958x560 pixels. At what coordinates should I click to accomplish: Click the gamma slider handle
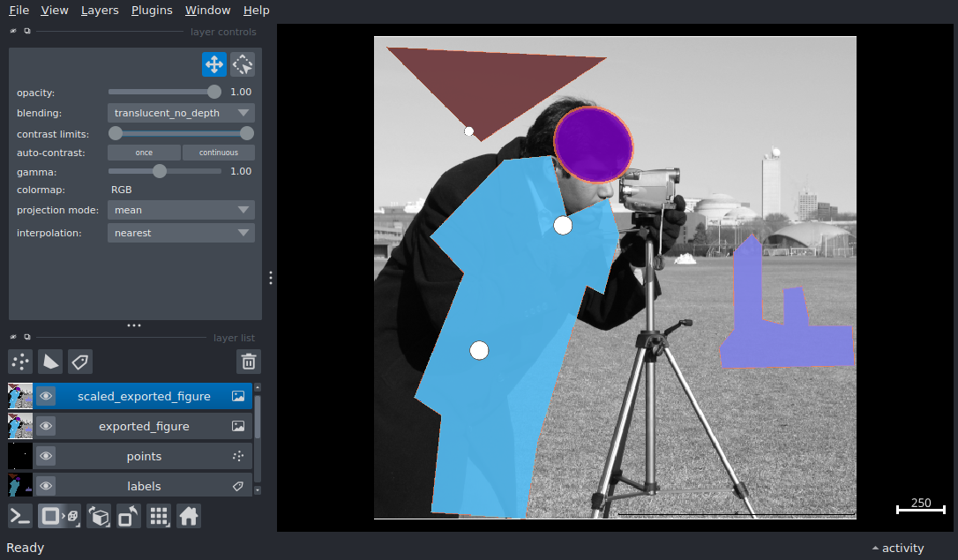click(x=160, y=171)
